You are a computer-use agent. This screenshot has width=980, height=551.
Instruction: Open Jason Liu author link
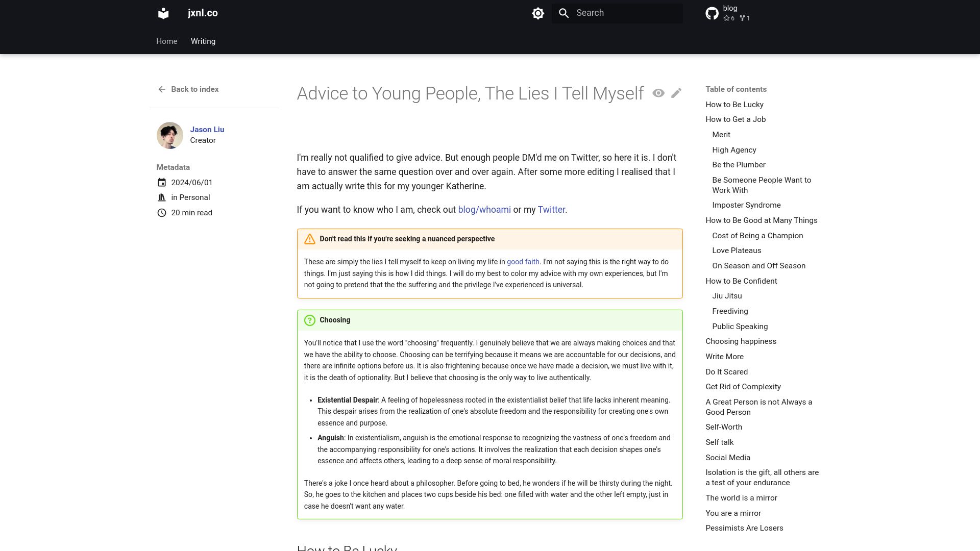(207, 130)
